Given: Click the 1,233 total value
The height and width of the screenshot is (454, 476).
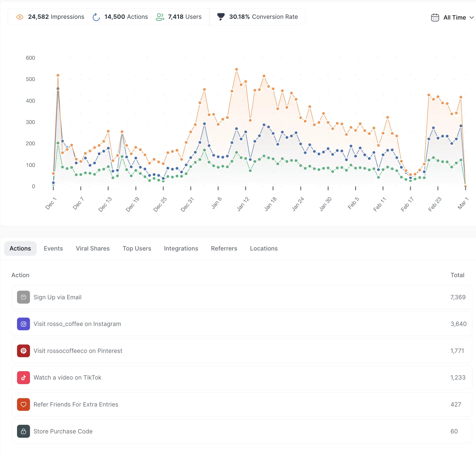Looking at the screenshot, I should pyautogui.click(x=458, y=378).
